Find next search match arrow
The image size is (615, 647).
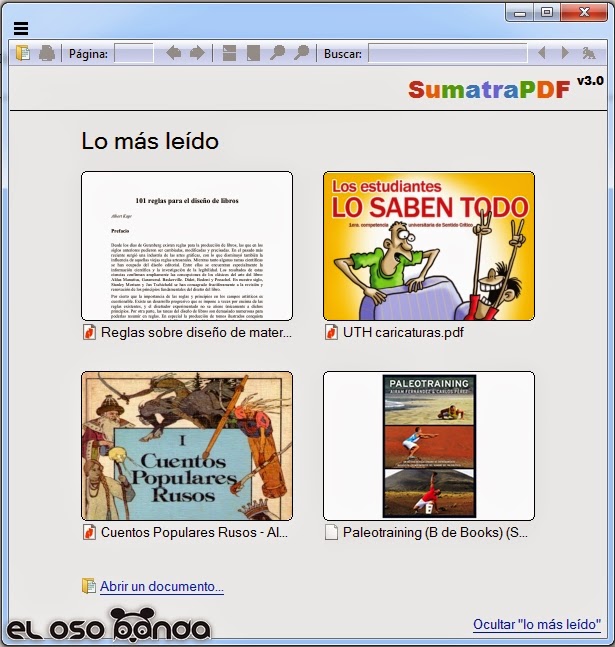point(565,53)
